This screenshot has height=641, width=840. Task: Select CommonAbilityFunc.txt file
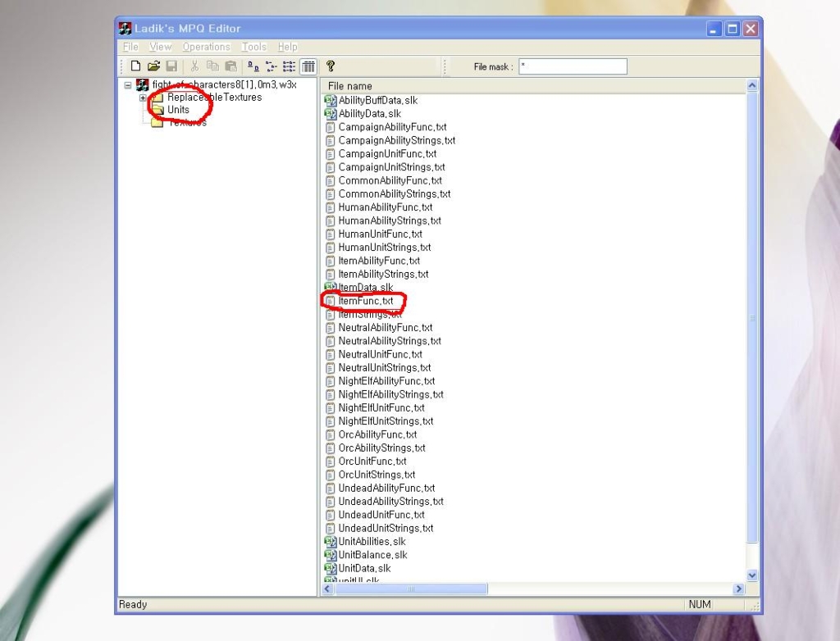(390, 180)
